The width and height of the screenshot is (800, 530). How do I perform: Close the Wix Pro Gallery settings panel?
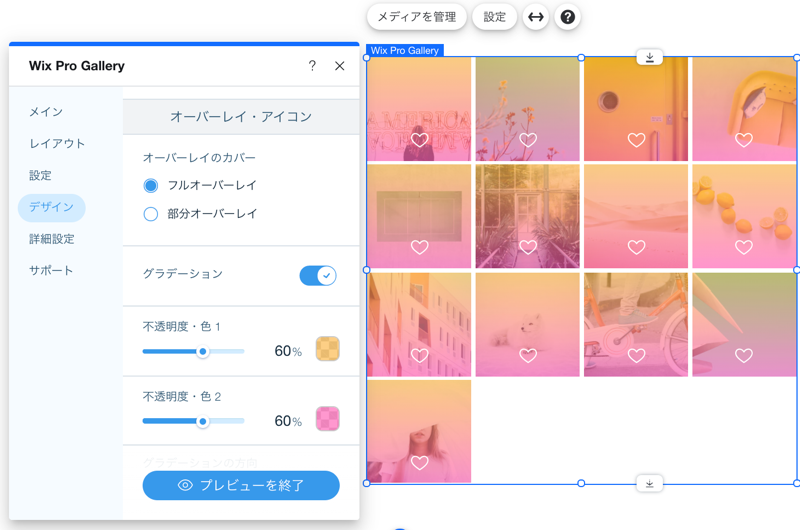coord(340,66)
